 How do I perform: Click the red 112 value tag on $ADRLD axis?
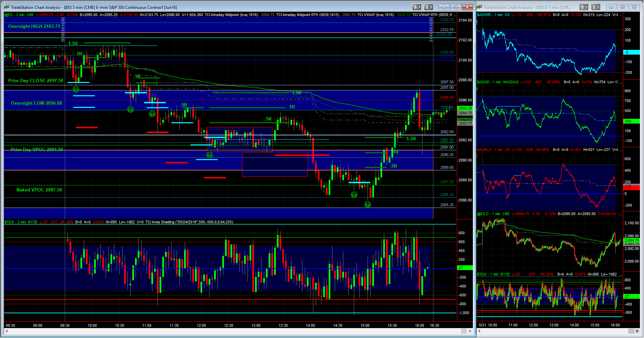coord(631,188)
